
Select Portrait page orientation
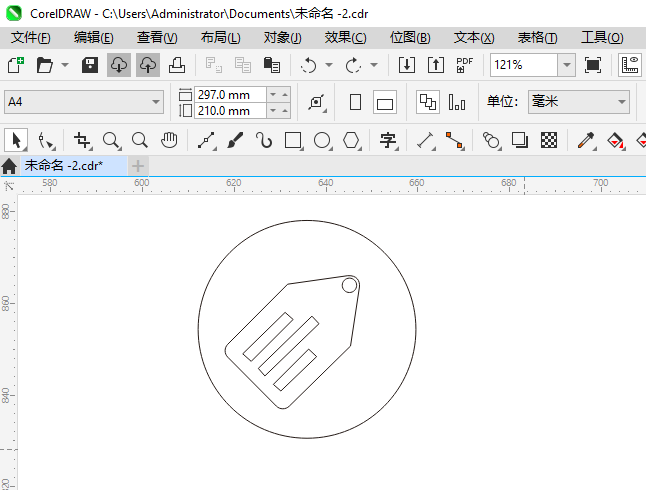pyautogui.click(x=355, y=102)
